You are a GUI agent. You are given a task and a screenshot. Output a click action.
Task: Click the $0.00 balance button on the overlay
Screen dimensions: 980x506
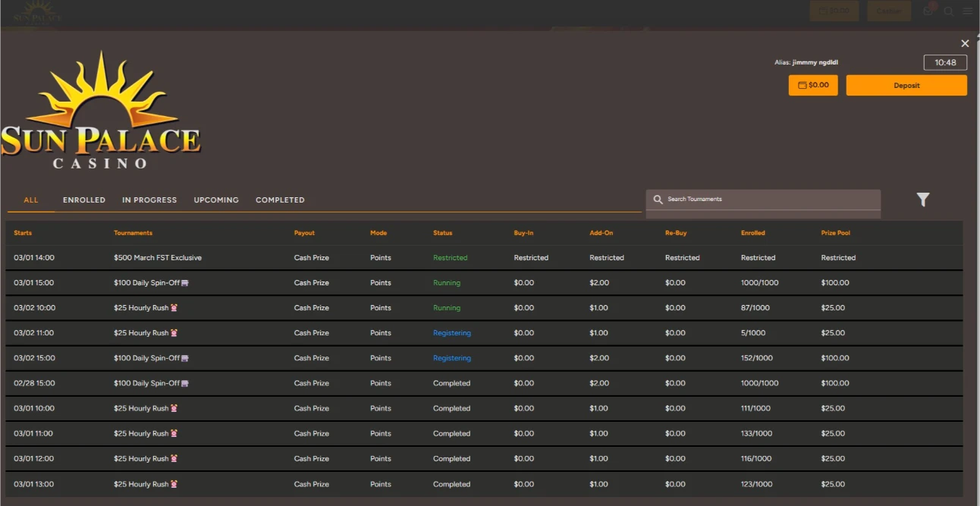coord(813,85)
